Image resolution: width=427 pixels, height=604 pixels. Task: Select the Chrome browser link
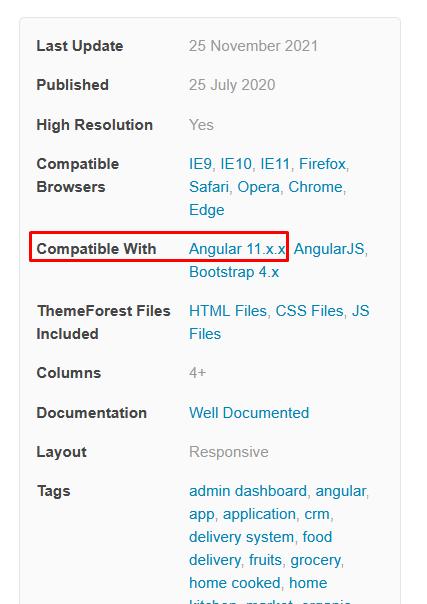tap(315, 187)
